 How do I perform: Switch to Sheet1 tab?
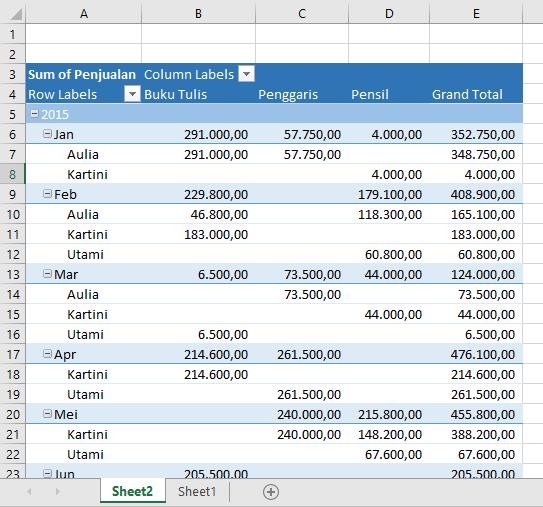pyautogui.click(x=197, y=491)
